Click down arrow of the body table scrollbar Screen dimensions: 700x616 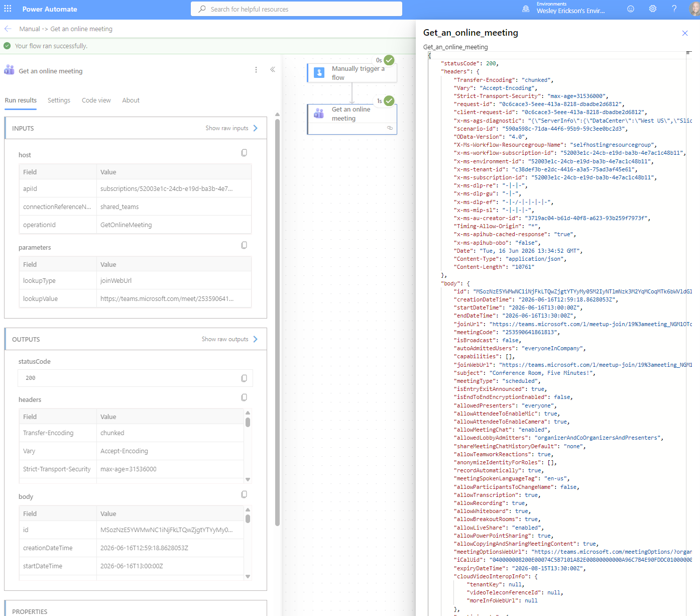(248, 577)
